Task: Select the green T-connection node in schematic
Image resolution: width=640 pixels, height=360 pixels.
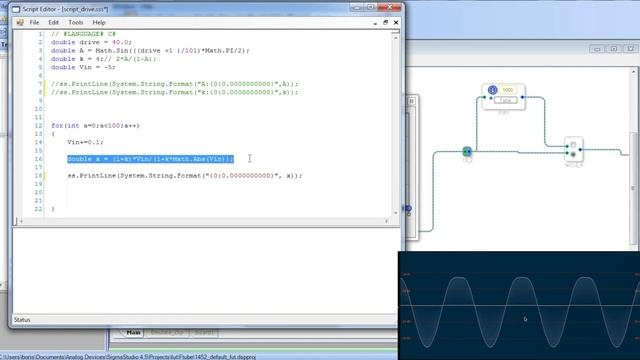Action: (x=467, y=151)
